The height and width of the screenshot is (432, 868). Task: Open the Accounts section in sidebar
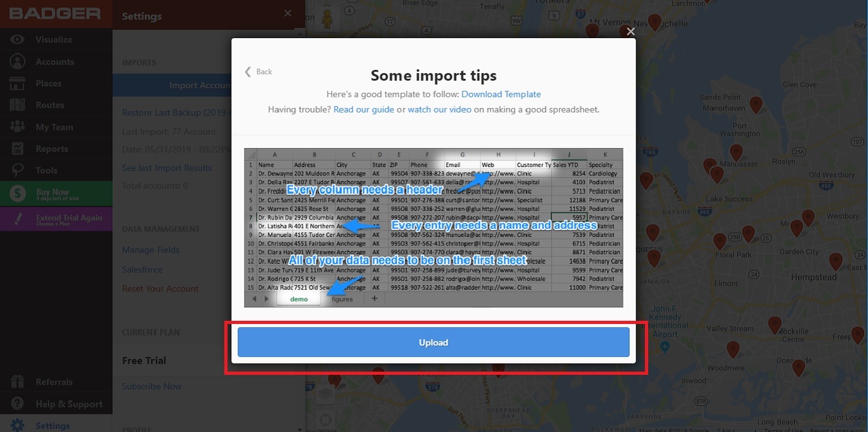pyautogui.click(x=56, y=62)
